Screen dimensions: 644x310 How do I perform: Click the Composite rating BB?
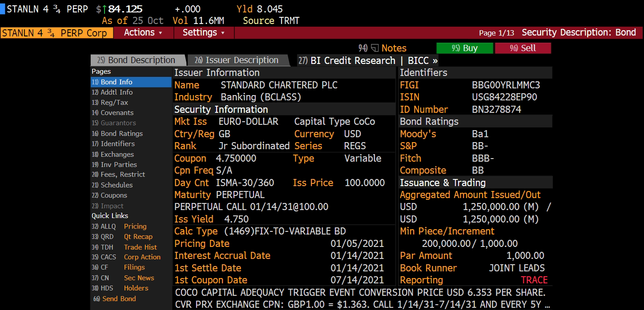(478, 170)
